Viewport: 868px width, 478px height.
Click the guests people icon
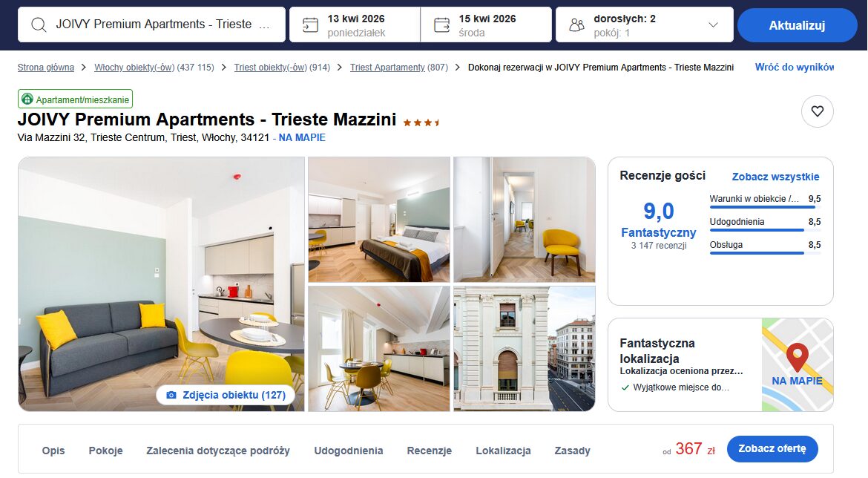click(577, 25)
